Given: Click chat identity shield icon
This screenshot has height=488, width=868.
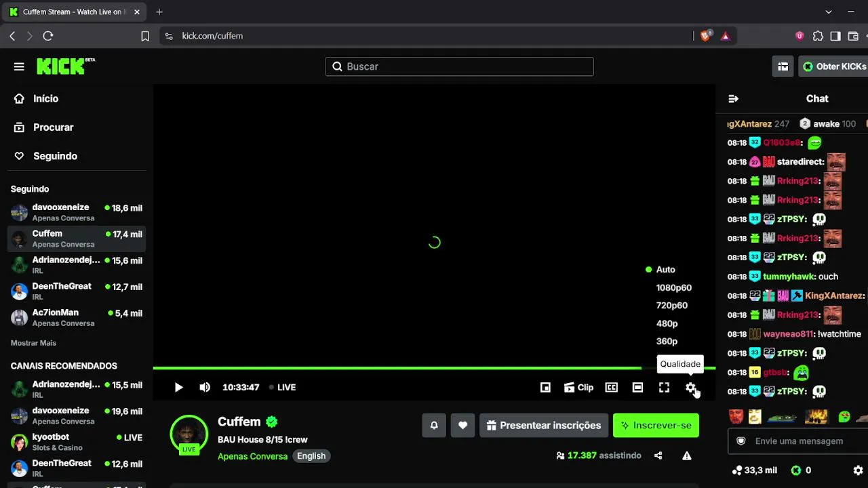Looking at the screenshot, I should click(x=741, y=441).
